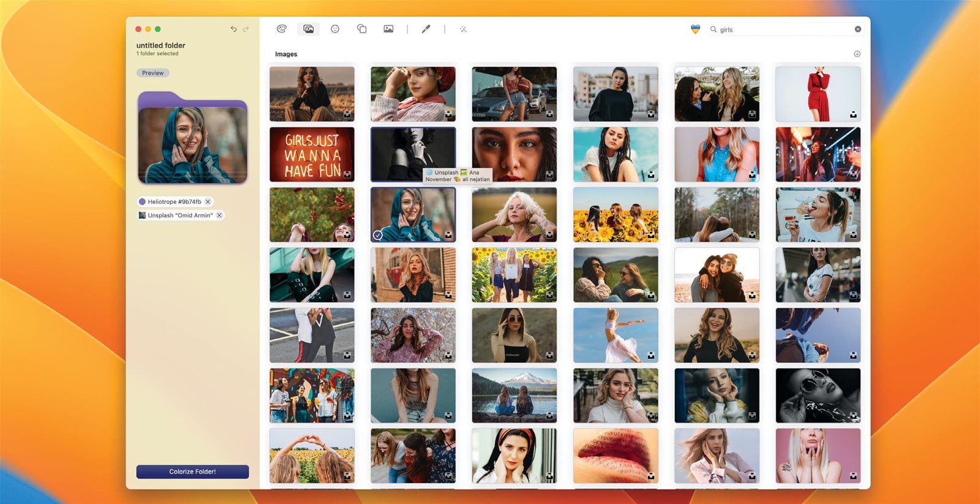
Task: Click the save icon on ballerina thumbnail
Action: (650, 355)
